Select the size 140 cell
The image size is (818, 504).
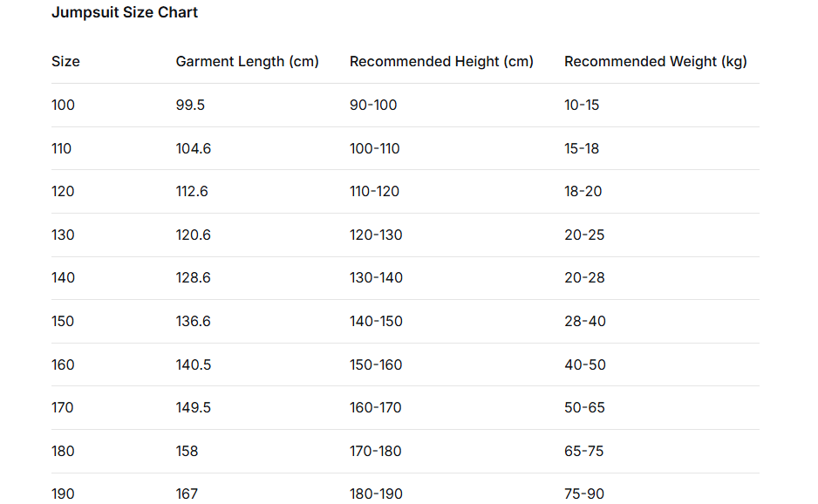click(x=64, y=277)
